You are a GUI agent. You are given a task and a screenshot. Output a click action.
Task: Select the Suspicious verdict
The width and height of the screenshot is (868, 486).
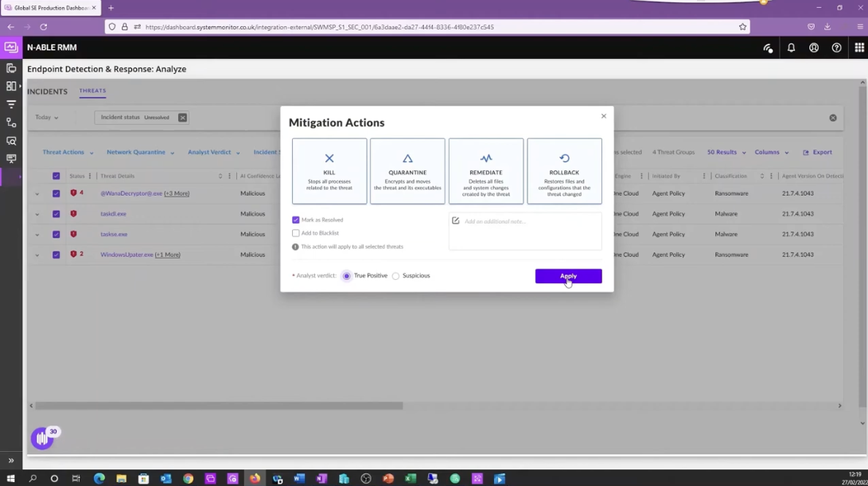[x=395, y=276]
